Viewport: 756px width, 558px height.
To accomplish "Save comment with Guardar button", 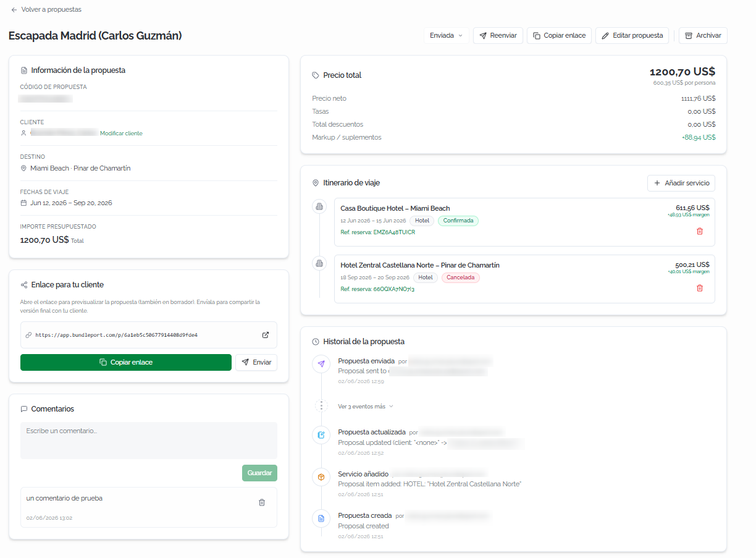I will coord(259,473).
